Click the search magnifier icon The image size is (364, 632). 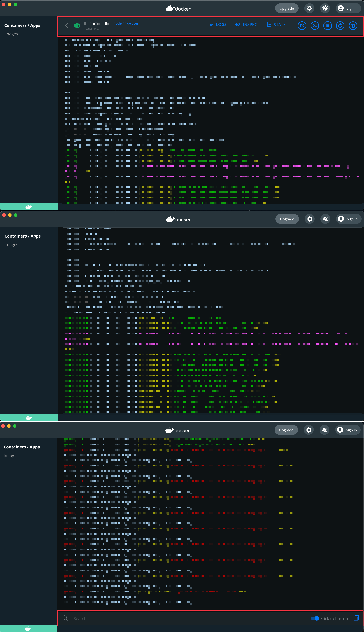click(65, 618)
